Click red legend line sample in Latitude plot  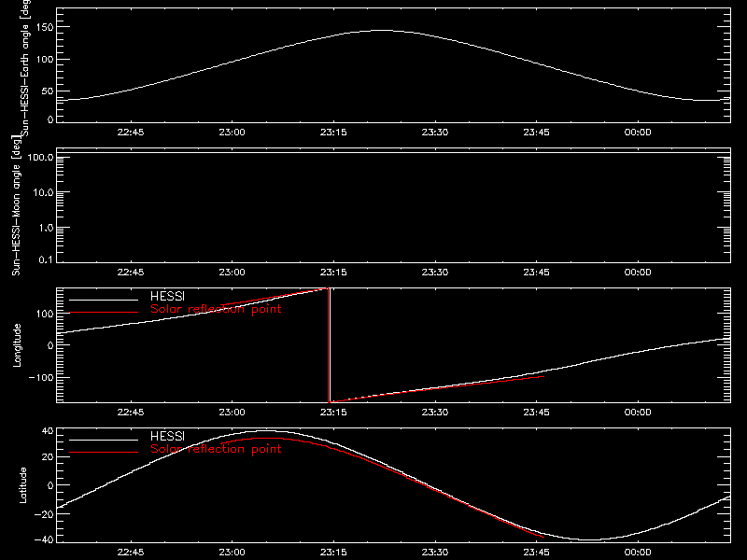[x=104, y=453]
